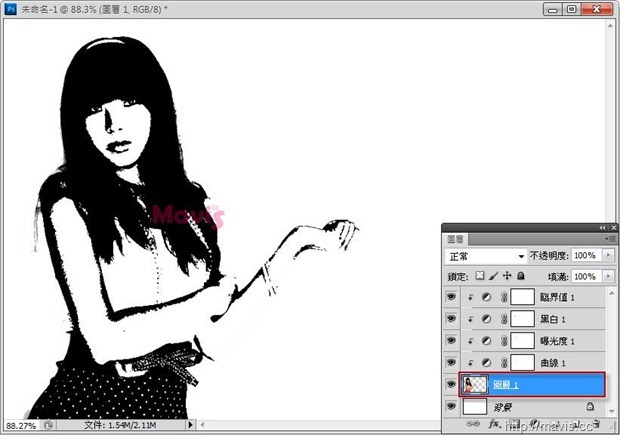Click the status bar icon beside zoom percentage
Viewport: 620px width, 435px height.
[x=48, y=425]
